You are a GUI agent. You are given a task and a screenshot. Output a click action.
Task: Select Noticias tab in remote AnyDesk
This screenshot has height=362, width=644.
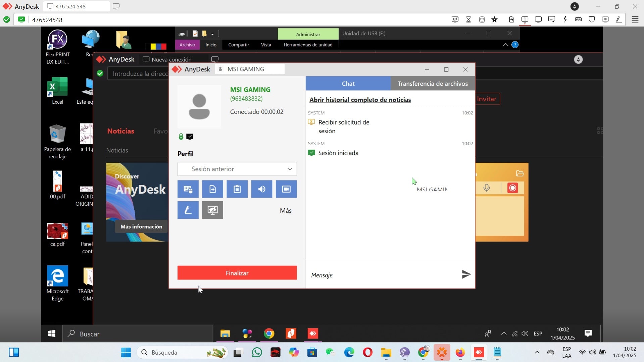pyautogui.click(x=120, y=131)
